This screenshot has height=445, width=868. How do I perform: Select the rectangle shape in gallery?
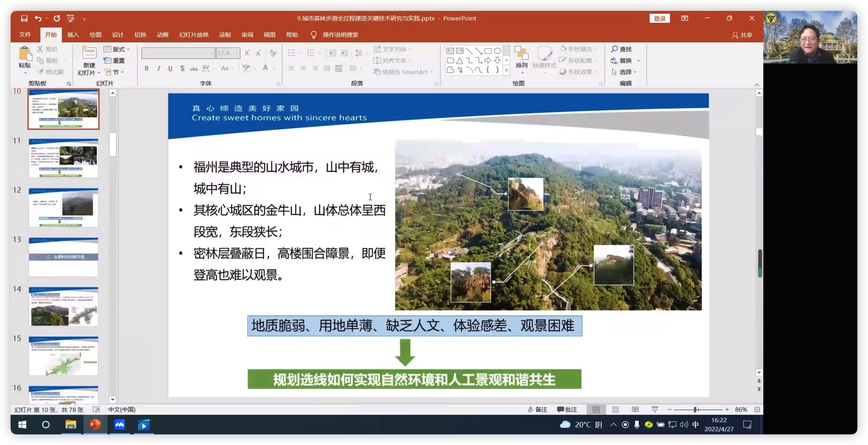point(488,51)
